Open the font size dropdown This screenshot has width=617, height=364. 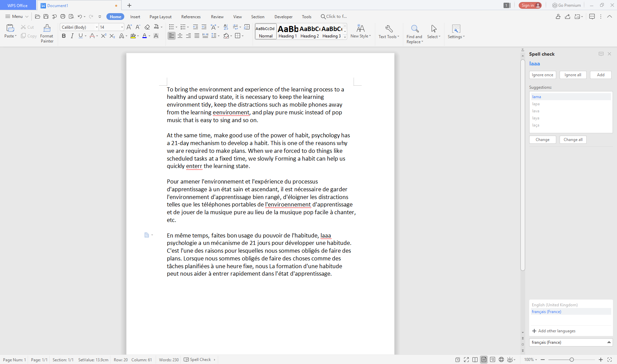[x=122, y=27]
